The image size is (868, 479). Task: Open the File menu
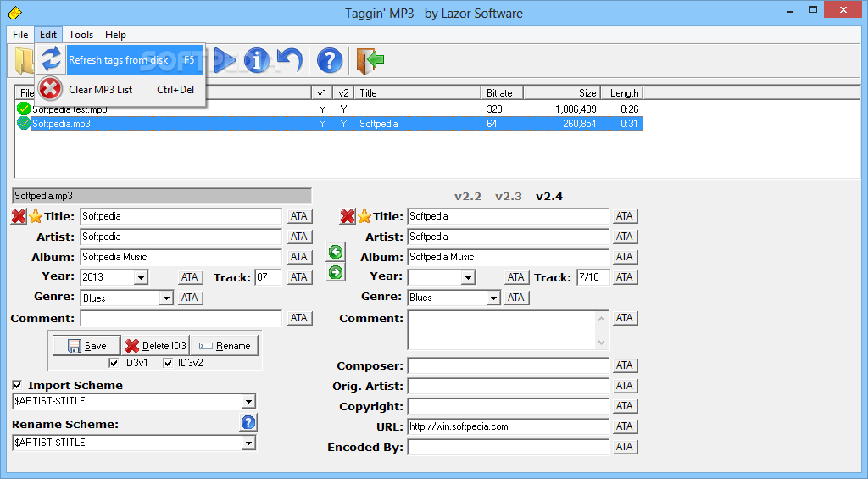tap(20, 34)
